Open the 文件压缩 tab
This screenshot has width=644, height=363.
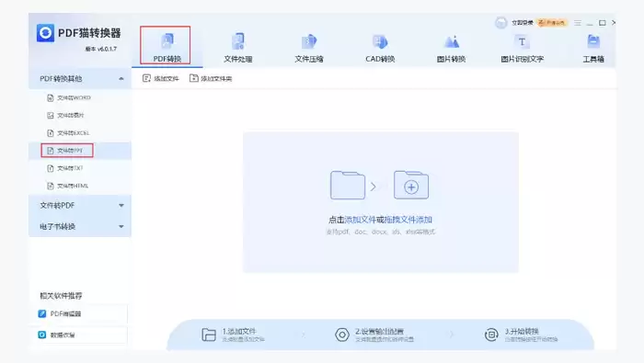pos(309,47)
